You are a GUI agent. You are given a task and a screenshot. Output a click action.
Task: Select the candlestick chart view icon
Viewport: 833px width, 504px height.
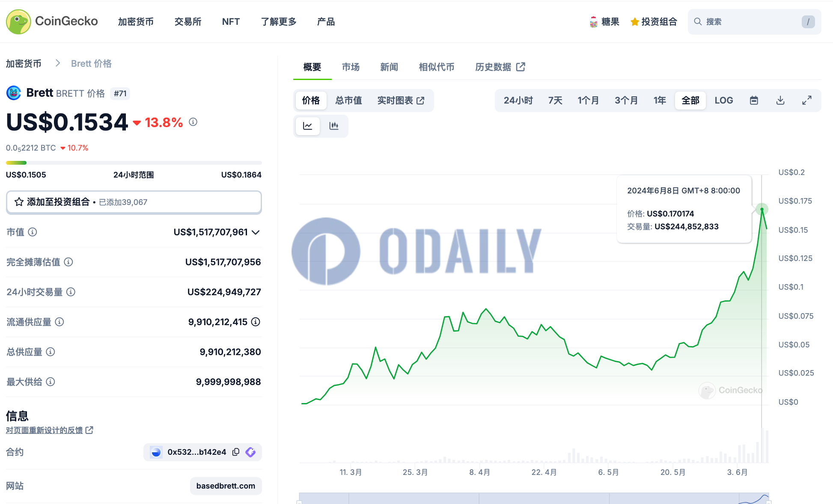tap(334, 126)
